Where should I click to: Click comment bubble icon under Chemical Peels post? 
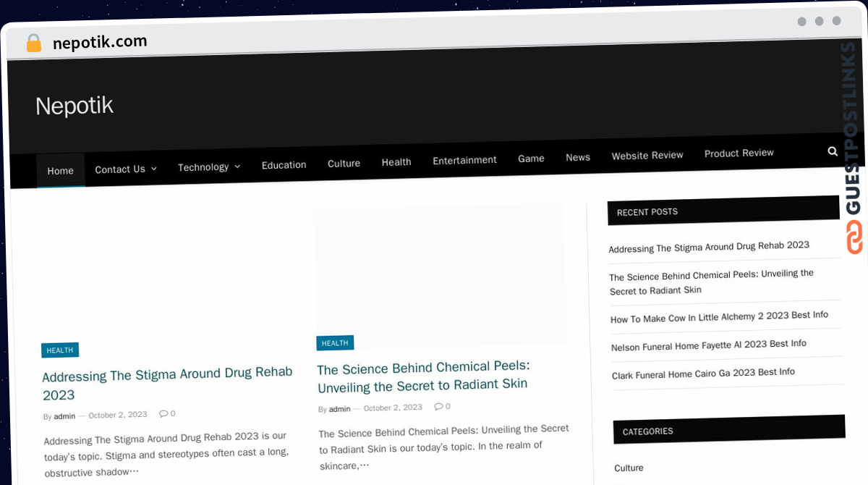point(439,407)
